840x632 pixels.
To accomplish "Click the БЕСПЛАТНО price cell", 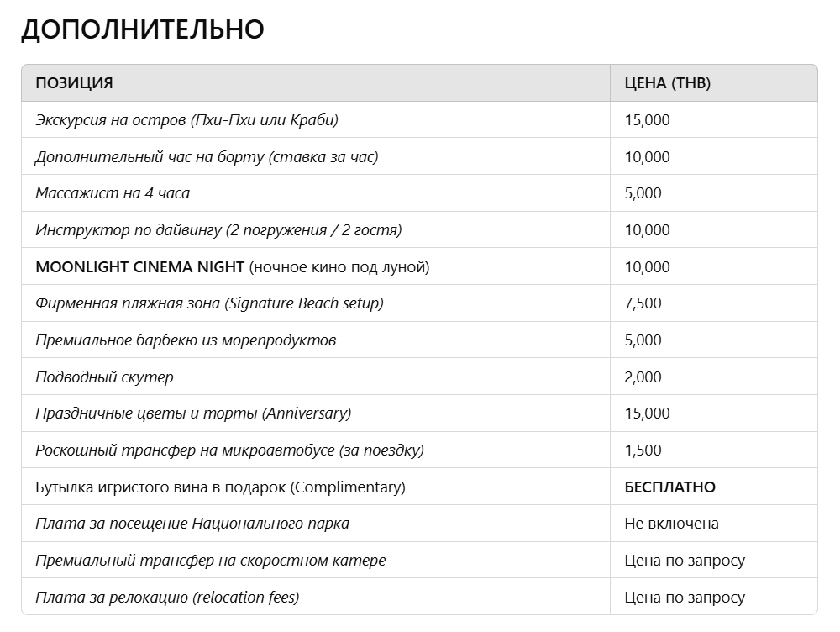I will pos(669,487).
